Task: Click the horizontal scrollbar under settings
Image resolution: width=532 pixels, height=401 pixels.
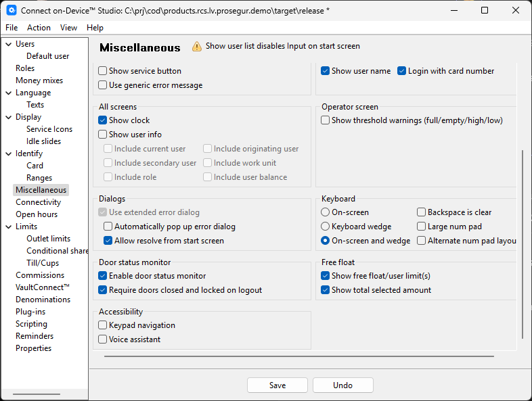Action: coord(298,356)
